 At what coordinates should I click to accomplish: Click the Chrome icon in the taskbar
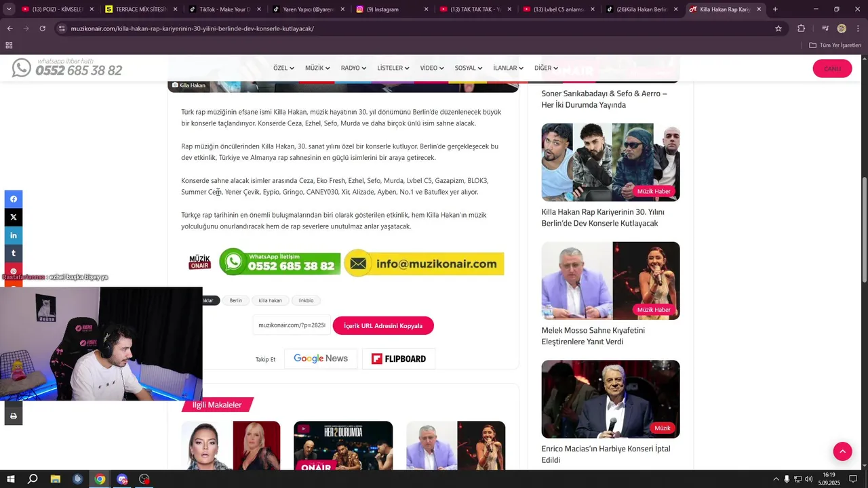click(100, 479)
